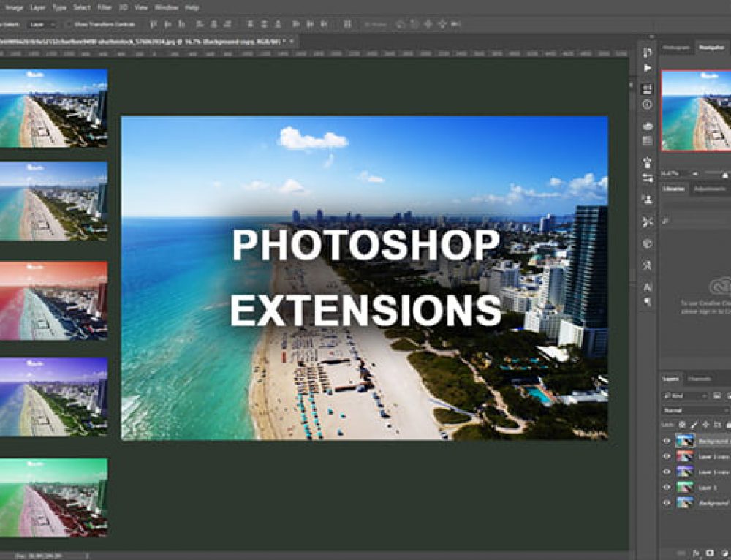This screenshot has width=731, height=560.
Task: Hide the bottom Background layer
Action: click(x=667, y=503)
